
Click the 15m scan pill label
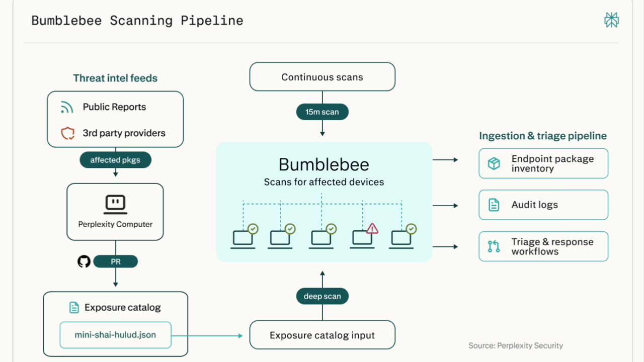[x=323, y=112]
